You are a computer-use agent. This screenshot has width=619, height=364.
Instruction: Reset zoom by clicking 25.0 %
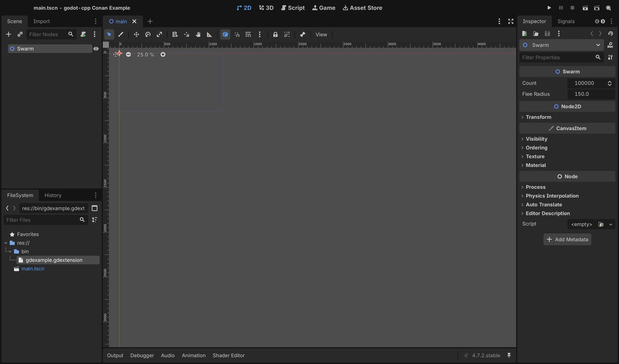(145, 54)
